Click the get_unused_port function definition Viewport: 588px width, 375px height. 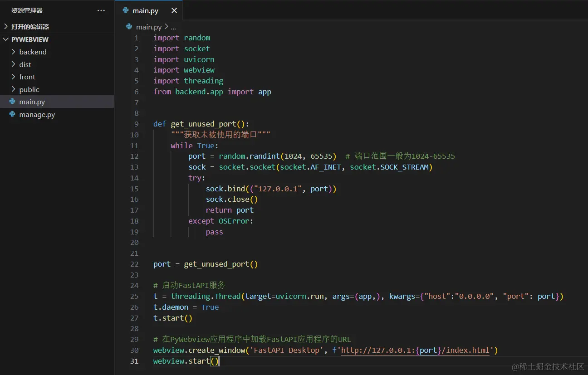click(x=201, y=124)
